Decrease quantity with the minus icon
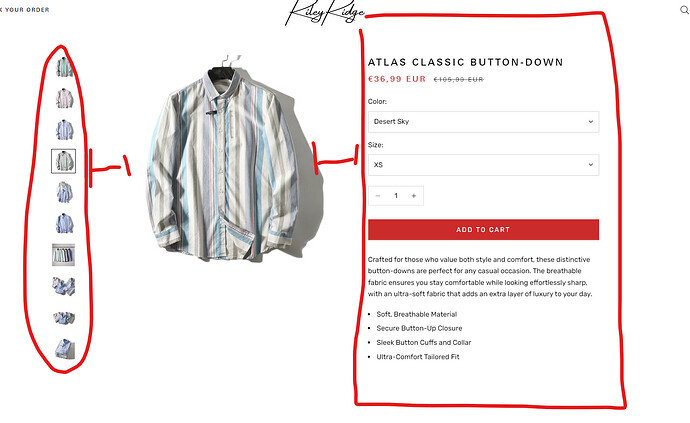 [x=378, y=196]
